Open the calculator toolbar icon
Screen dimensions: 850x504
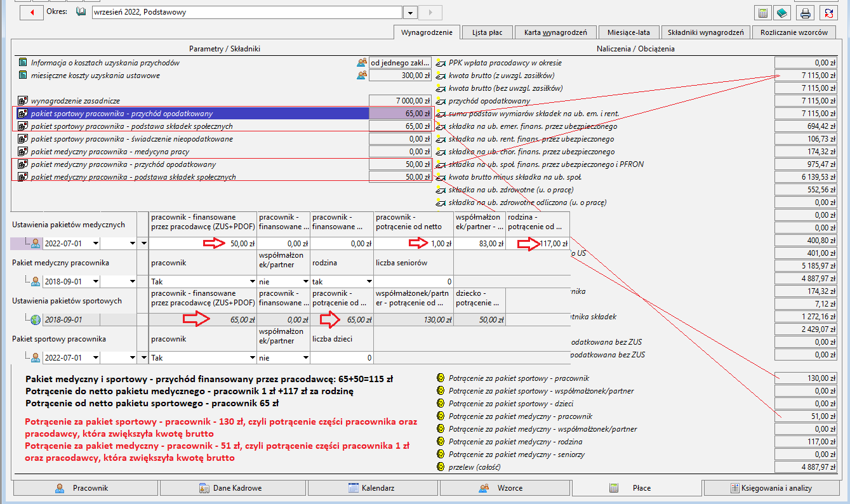coord(763,12)
